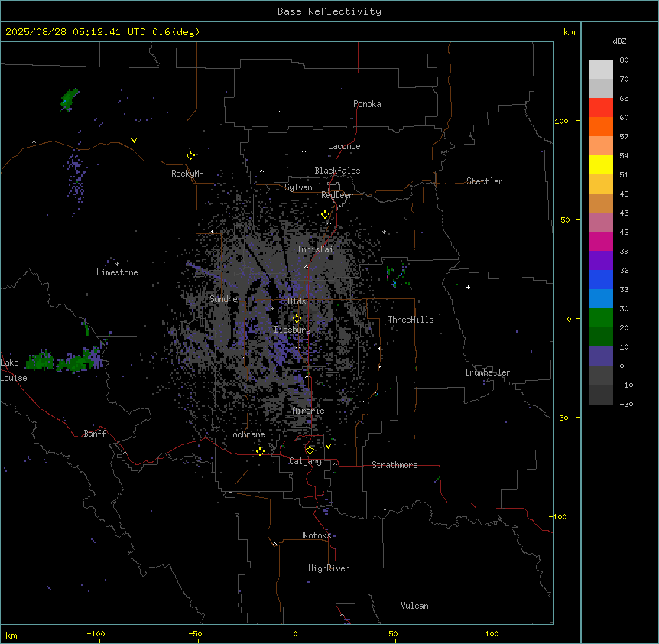Click the Blackfalds city label
Screen dimensions: 659x644
point(337,171)
